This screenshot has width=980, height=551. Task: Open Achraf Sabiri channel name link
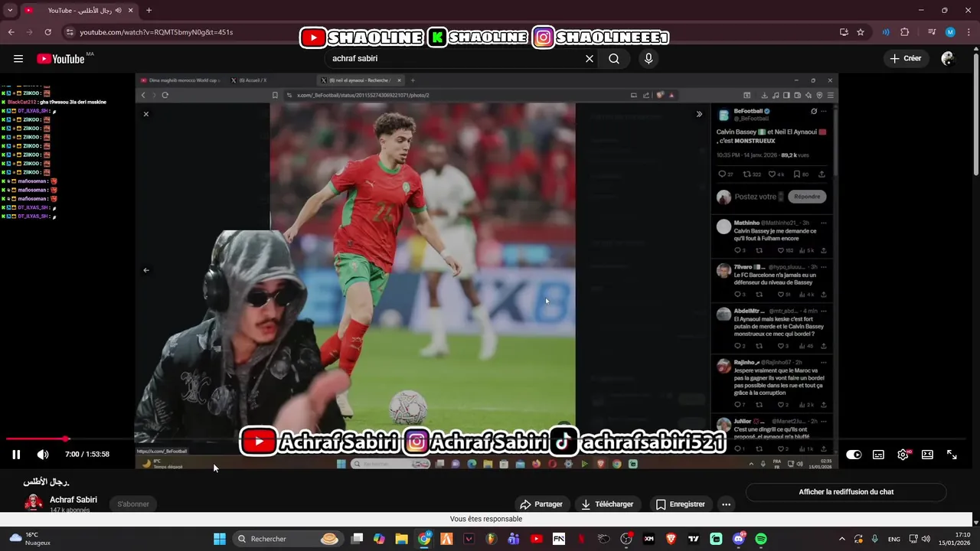(73, 500)
